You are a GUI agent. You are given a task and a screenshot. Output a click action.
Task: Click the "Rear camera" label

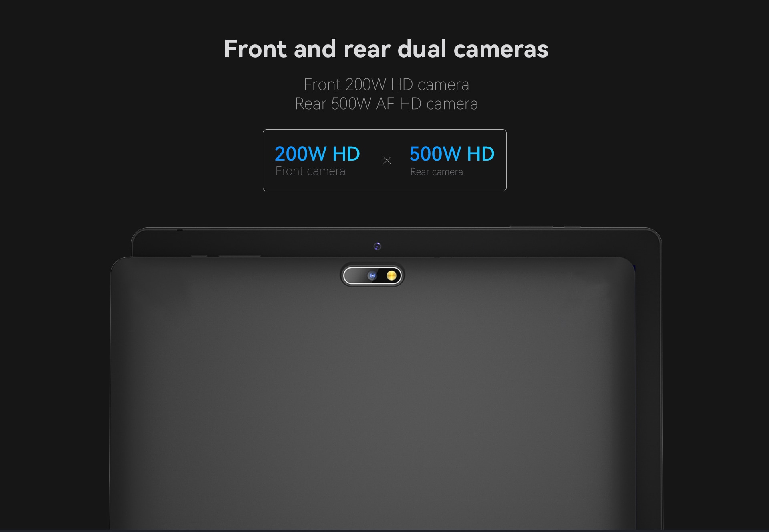(x=437, y=172)
